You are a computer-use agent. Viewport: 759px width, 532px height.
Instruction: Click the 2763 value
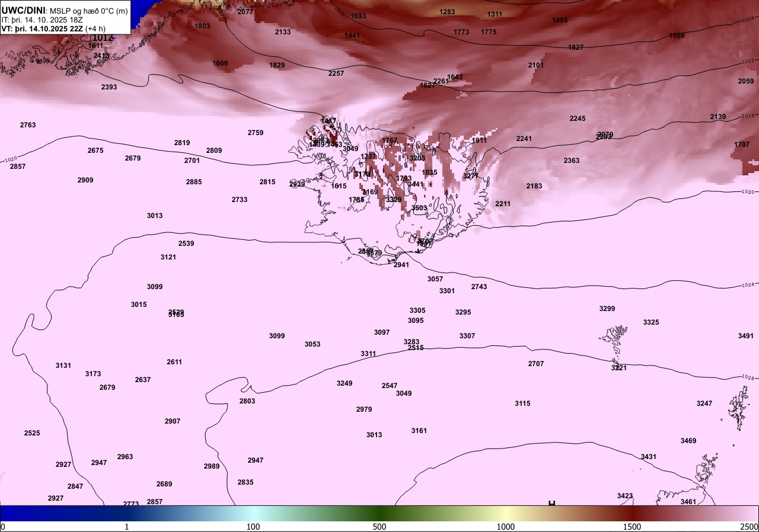click(28, 125)
